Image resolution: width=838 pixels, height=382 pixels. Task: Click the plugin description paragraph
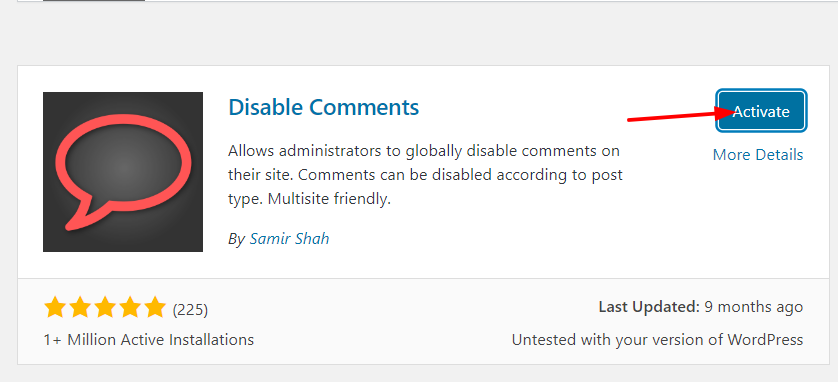click(425, 175)
